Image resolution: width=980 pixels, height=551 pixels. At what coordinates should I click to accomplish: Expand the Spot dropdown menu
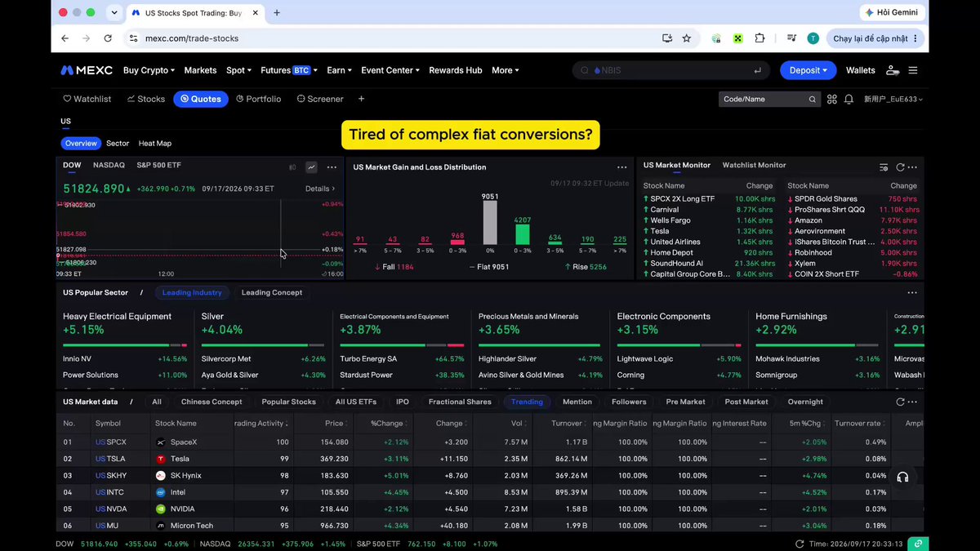tap(238, 70)
